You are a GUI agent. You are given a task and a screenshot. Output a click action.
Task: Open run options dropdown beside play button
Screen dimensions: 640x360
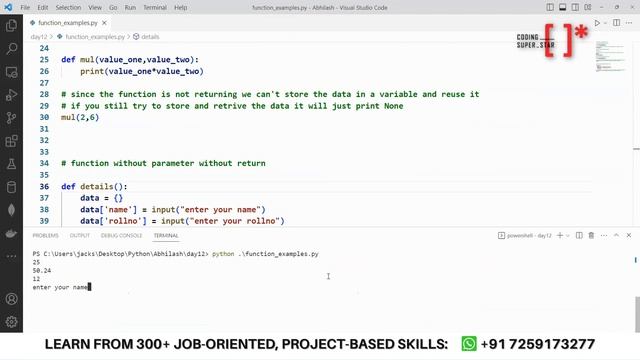[x=605, y=23]
